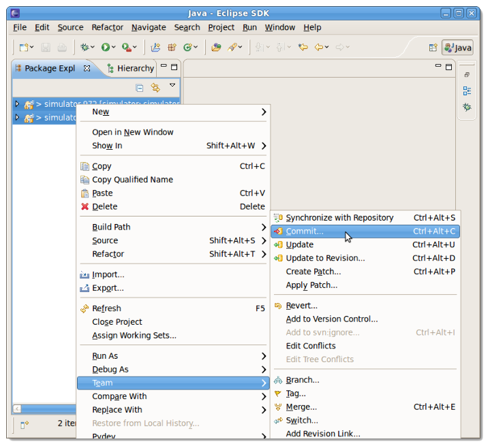
Task: Choose Merge... in Team submenu
Action: click(365, 406)
